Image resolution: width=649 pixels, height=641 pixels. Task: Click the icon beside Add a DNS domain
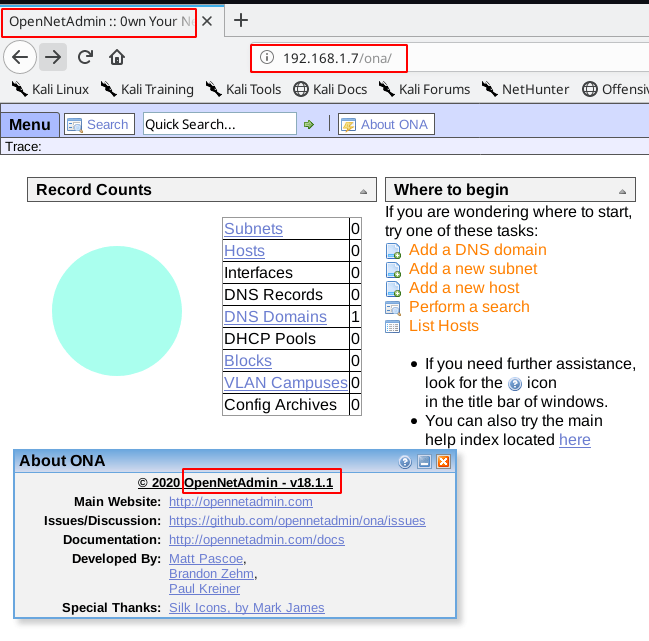click(393, 251)
